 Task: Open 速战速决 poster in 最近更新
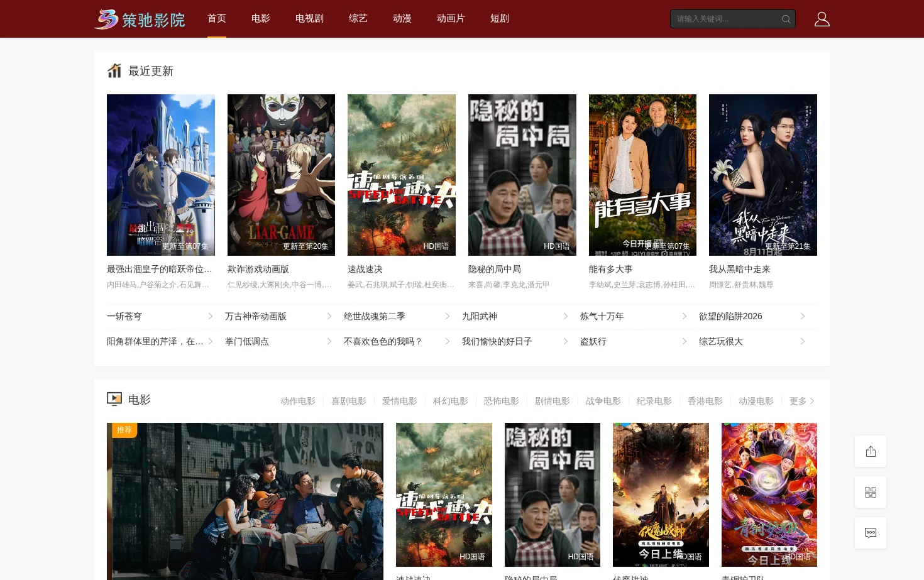point(402,175)
